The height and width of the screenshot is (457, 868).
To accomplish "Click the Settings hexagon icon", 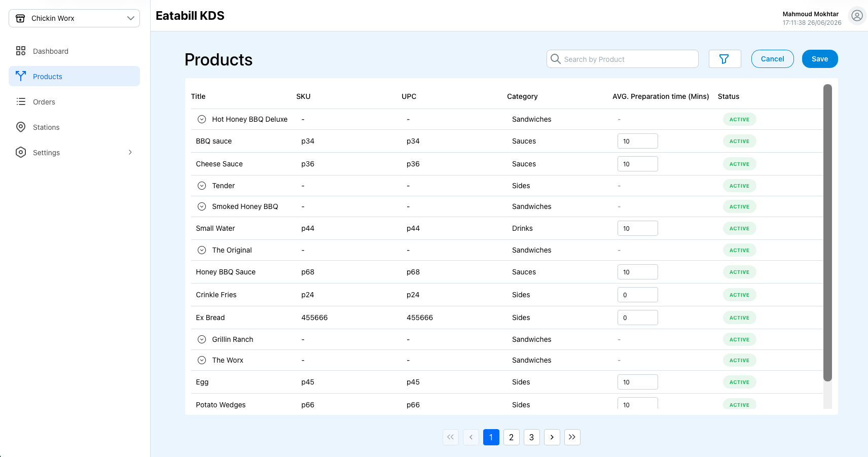I will (x=21, y=152).
